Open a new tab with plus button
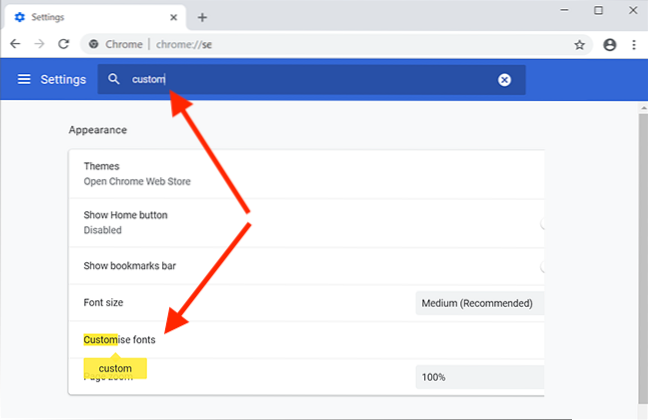 [x=202, y=17]
